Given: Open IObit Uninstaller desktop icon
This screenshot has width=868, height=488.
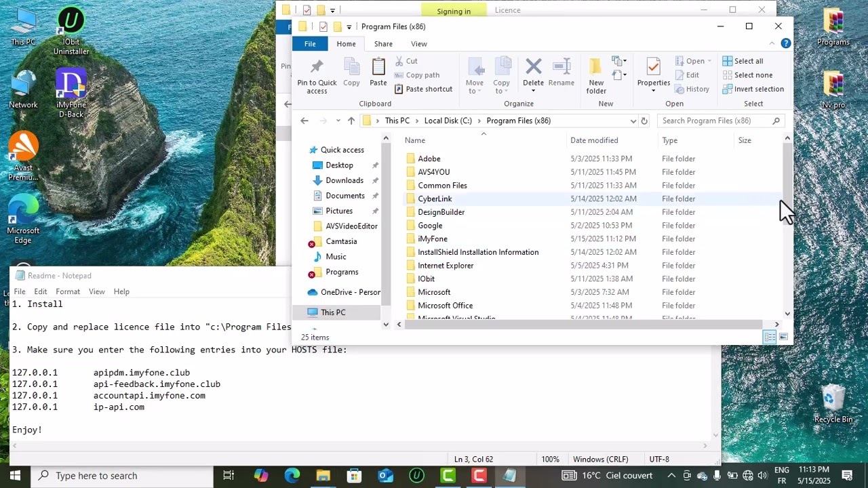Looking at the screenshot, I should tap(71, 31).
